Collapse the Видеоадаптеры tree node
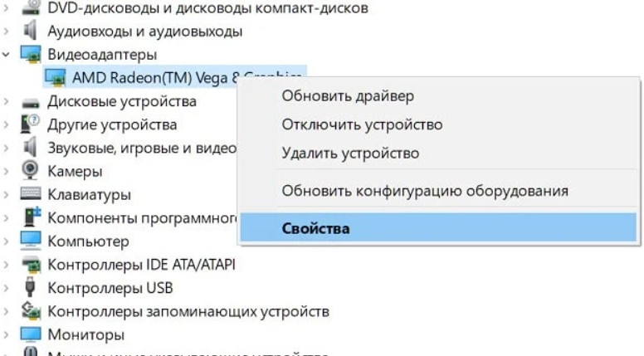The width and height of the screenshot is (644, 356). pyautogui.click(x=7, y=55)
